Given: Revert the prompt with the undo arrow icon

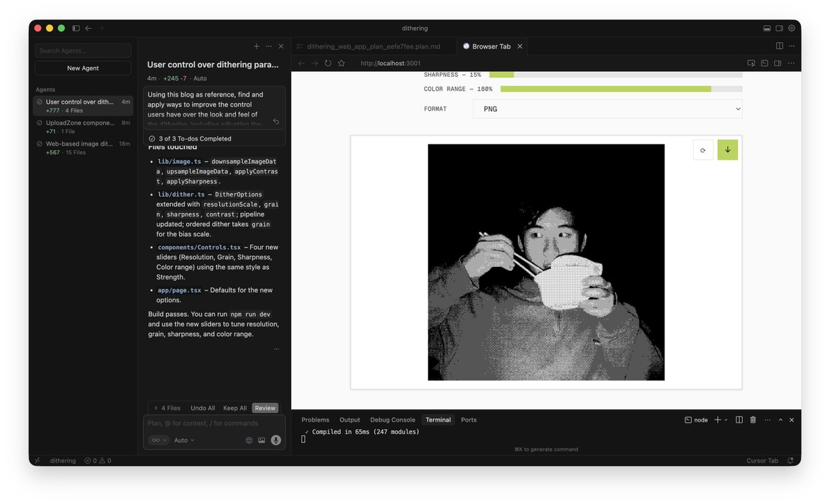Looking at the screenshot, I should (x=276, y=122).
